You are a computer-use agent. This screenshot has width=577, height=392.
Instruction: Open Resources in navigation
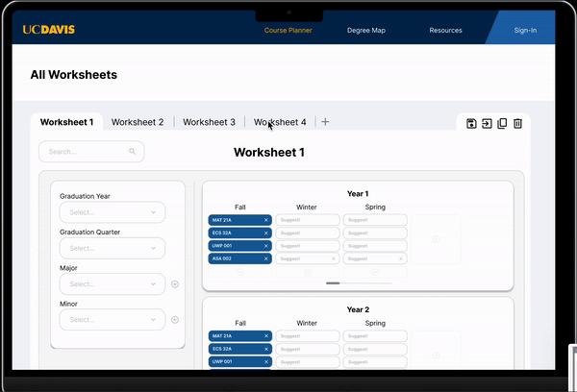(x=445, y=30)
